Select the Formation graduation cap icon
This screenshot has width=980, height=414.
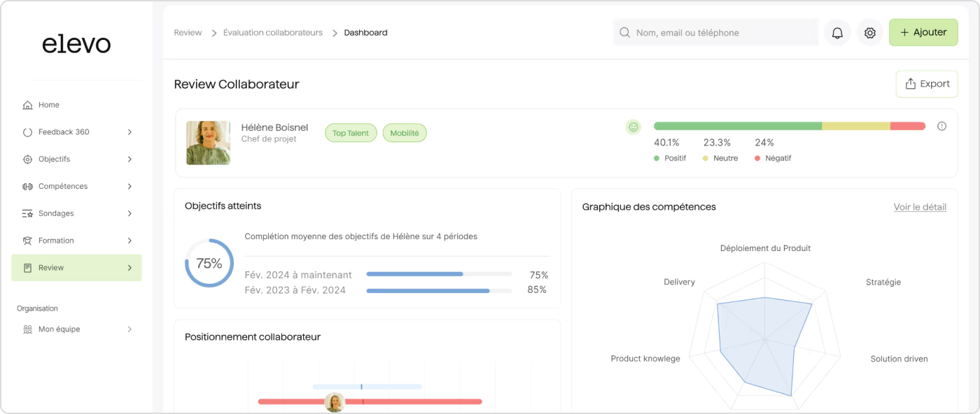pyautogui.click(x=27, y=241)
